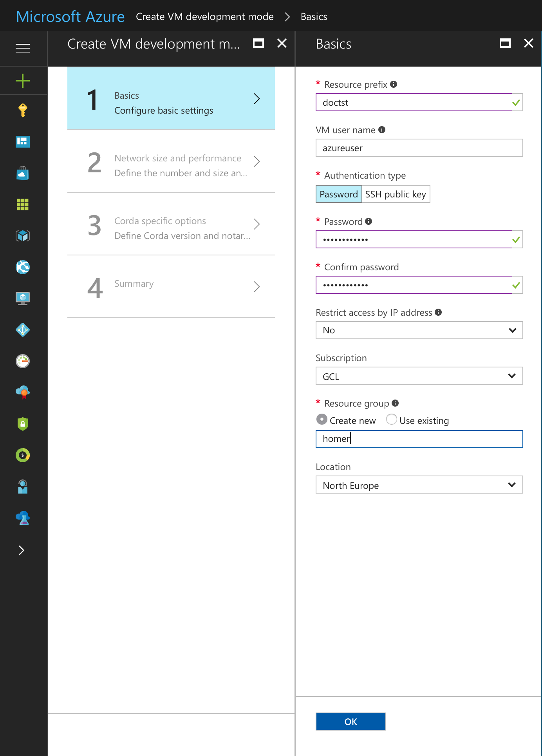Select the Use existing radio button
This screenshot has width=542, height=756.
[391, 420]
